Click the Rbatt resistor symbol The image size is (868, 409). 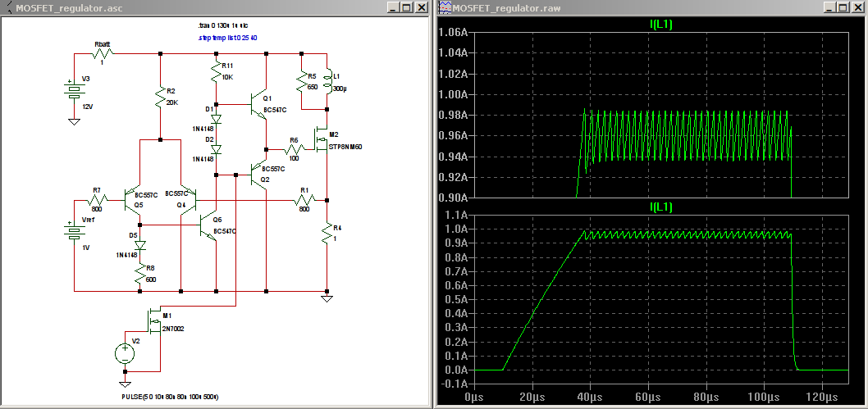click(x=104, y=53)
